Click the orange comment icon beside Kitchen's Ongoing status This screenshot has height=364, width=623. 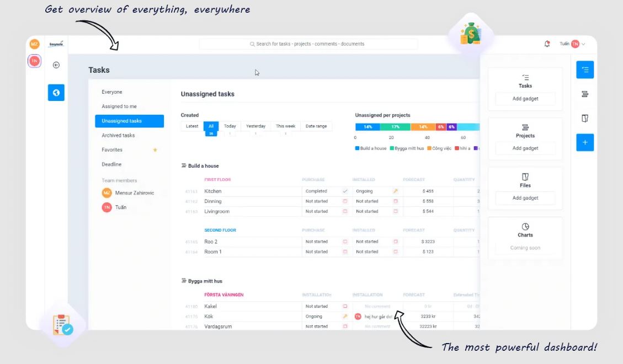tap(396, 191)
